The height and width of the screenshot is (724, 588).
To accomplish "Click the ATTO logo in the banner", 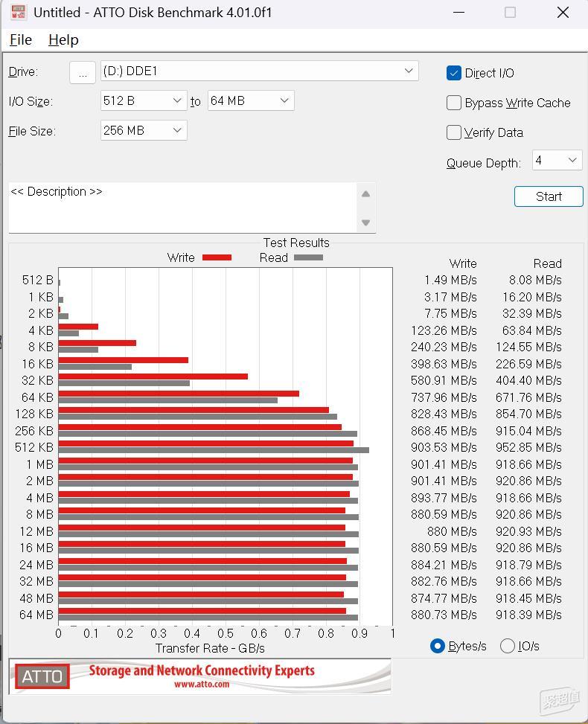I will coord(42,676).
